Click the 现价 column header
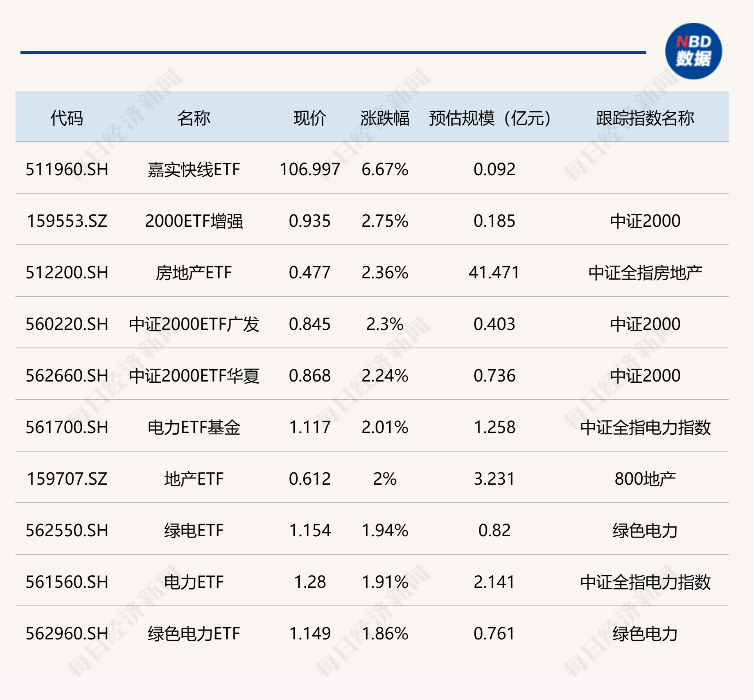 [310, 118]
